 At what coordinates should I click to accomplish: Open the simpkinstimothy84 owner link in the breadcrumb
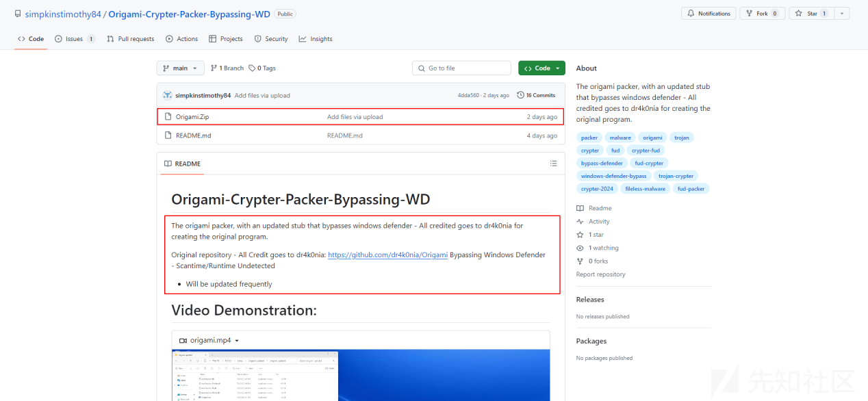(63, 14)
